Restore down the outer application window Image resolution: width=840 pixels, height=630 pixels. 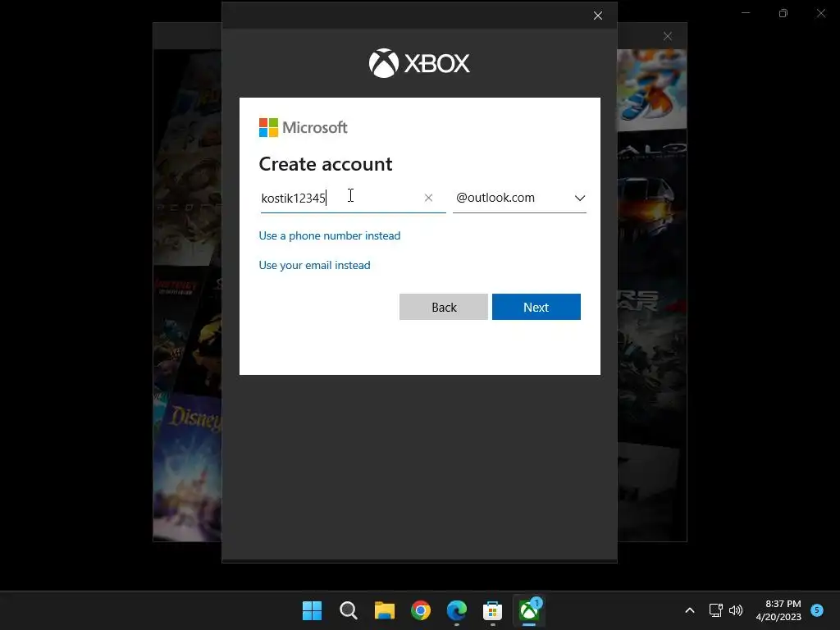click(783, 13)
